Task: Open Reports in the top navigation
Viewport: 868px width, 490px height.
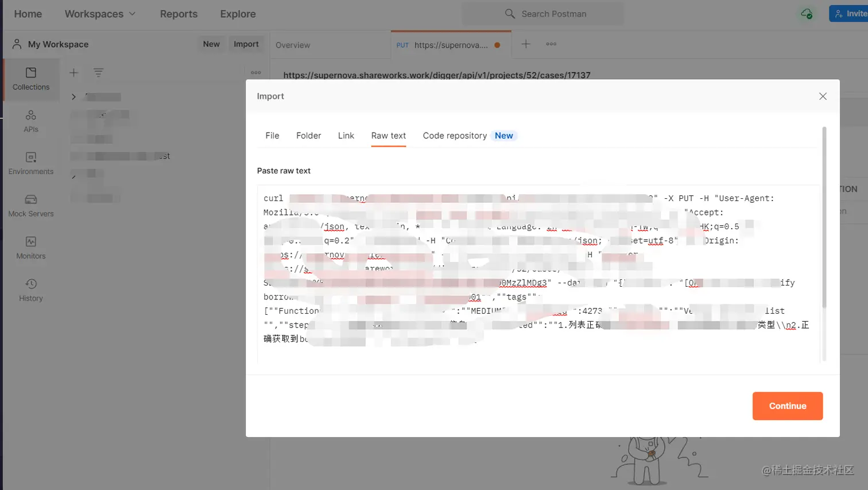Action: pyautogui.click(x=179, y=14)
